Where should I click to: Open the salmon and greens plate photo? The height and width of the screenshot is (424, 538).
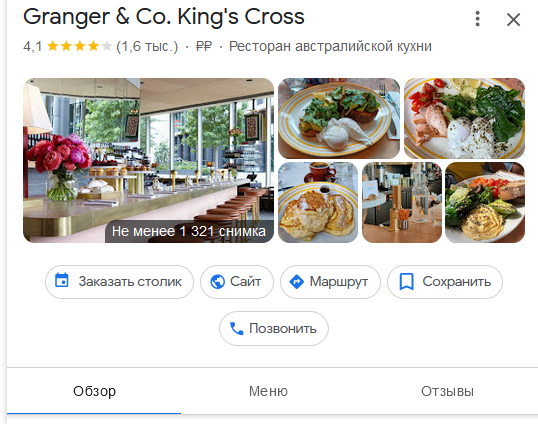pos(464,118)
